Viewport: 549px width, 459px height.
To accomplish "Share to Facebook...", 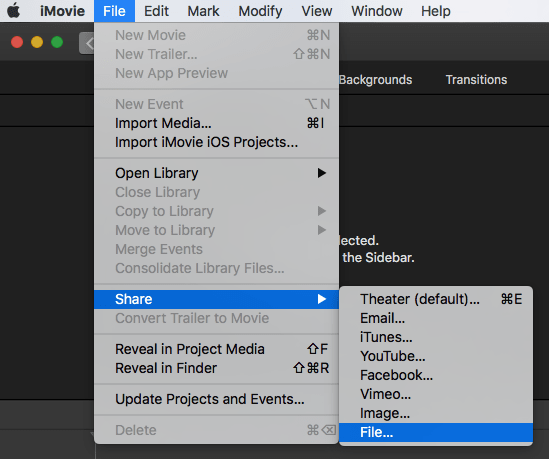I will click(x=436, y=375).
